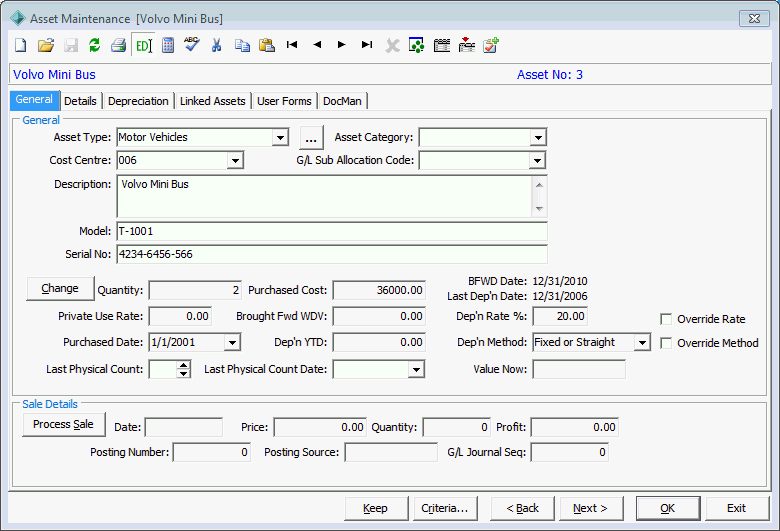This screenshot has height=531, width=780.
Task: Click the < Back button
Action: pos(522,508)
